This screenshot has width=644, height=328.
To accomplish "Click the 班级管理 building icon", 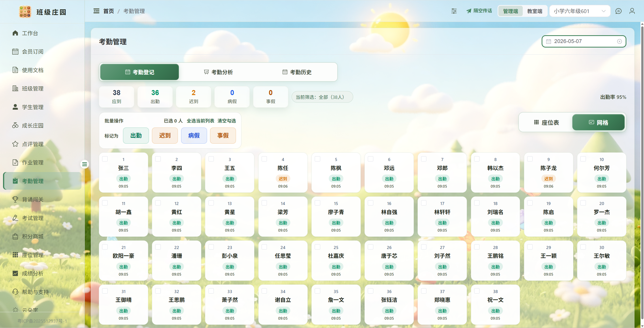I will click(15, 88).
